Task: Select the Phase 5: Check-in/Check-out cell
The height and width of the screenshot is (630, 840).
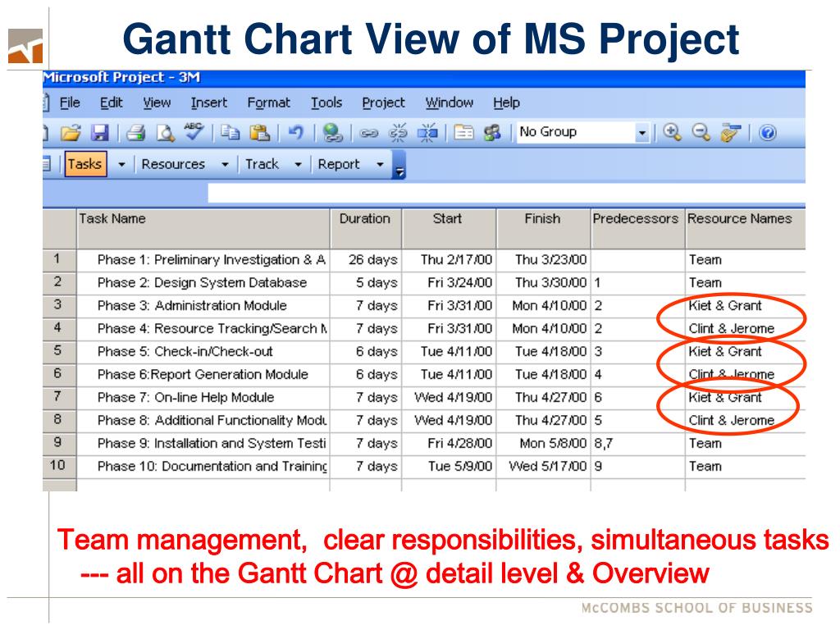Action: [x=203, y=352]
